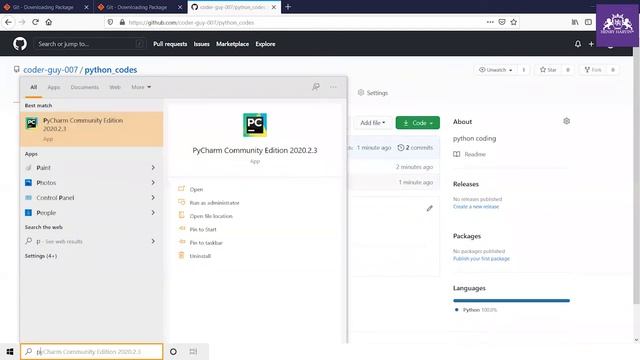This screenshot has width=640, height=360.
Task: Open Issues in GitHub header
Action: (201, 44)
